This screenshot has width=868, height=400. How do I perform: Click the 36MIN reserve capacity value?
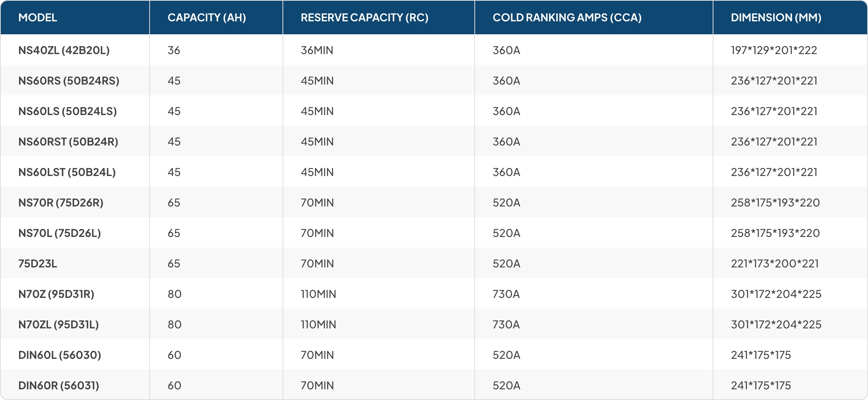pyautogui.click(x=317, y=50)
